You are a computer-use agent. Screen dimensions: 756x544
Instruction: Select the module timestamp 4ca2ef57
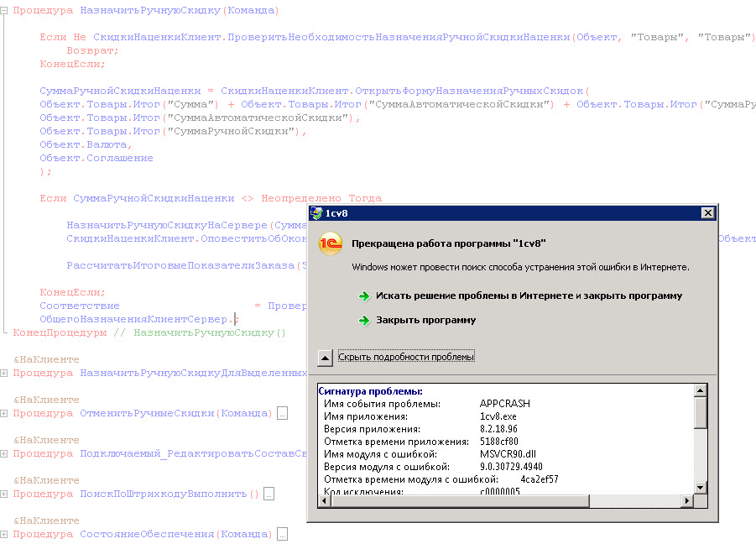[x=540, y=479]
